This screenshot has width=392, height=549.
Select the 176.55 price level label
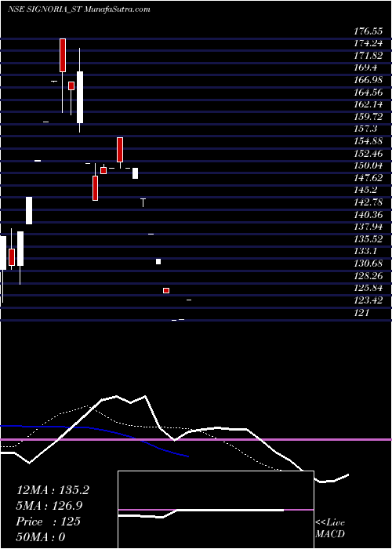coord(368,31)
